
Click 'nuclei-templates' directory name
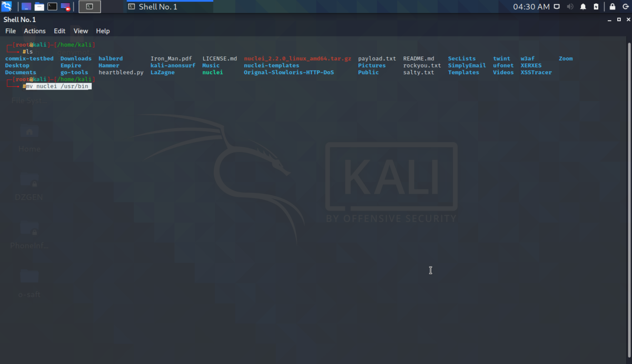[x=271, y=65]
